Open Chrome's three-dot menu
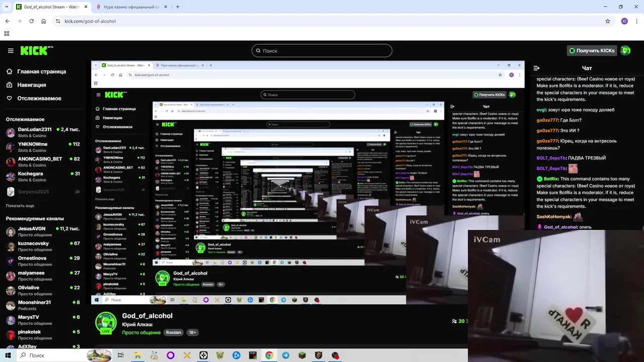The height and width of the screenshot is (362, 644). 637,21
